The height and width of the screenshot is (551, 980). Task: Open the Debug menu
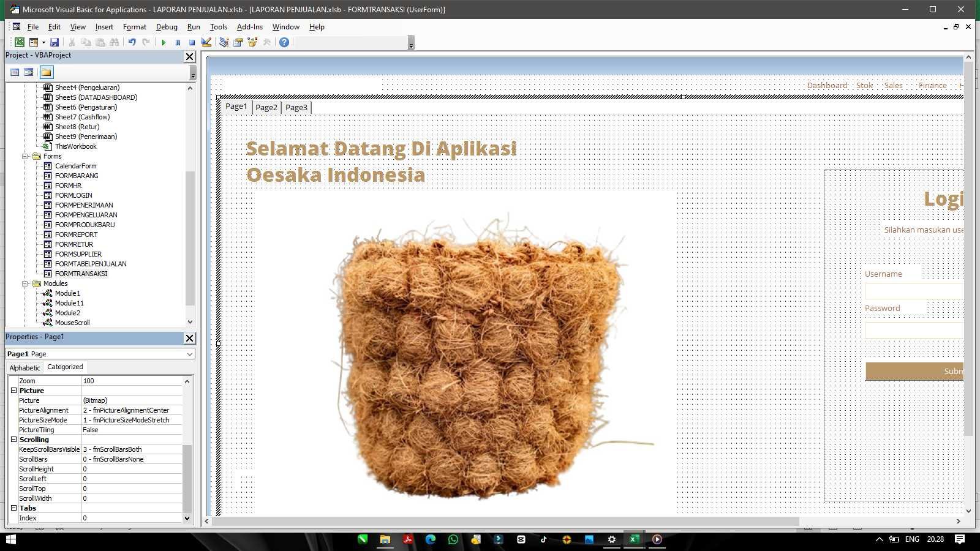click(167, 27)
